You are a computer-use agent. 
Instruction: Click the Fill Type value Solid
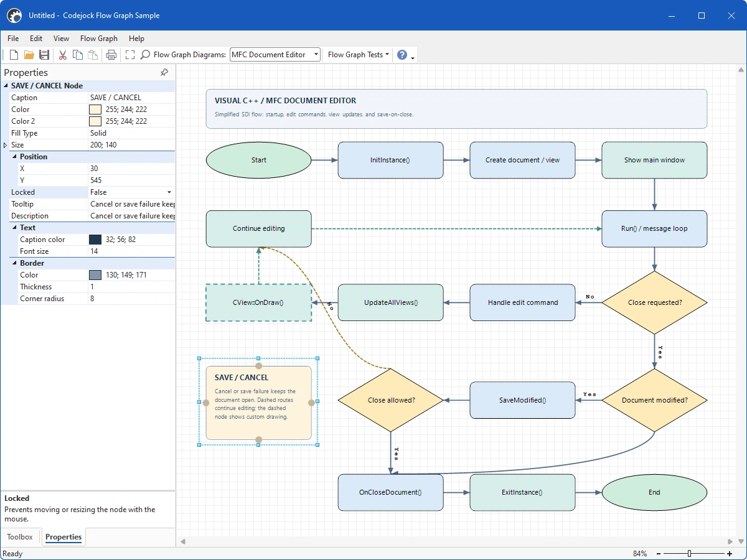point(131,133)
